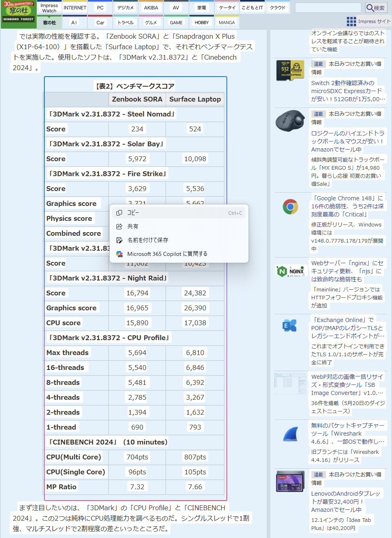Click the Solar Bay score 10,098
Viewport: 392px width, 538px height.
click(x=195, y=159)
